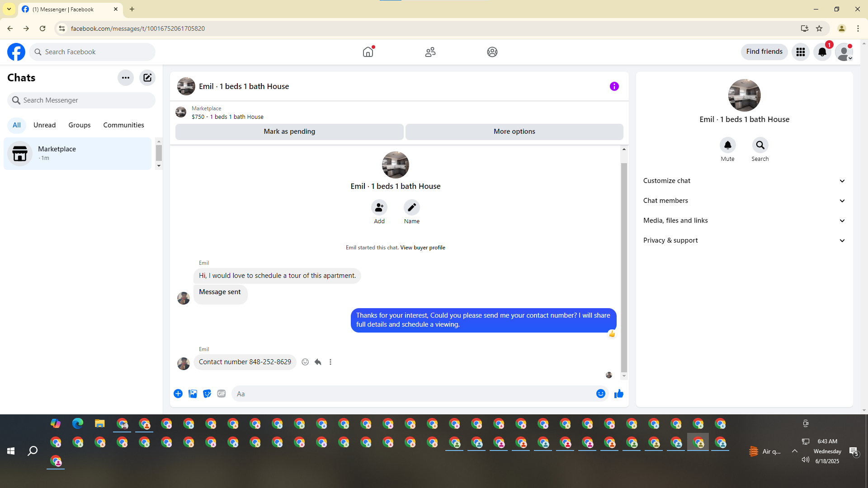Open the notifications bell

(x=822, y=52)
